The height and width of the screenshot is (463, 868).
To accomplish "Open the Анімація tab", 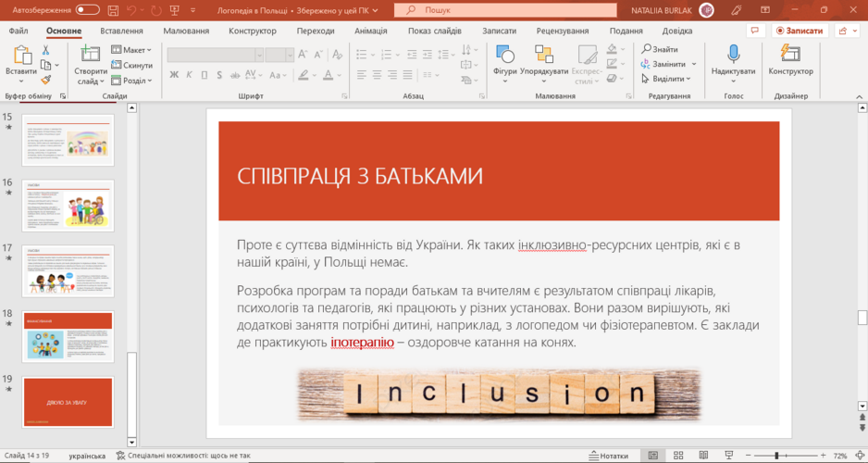I will coord(371,31).
